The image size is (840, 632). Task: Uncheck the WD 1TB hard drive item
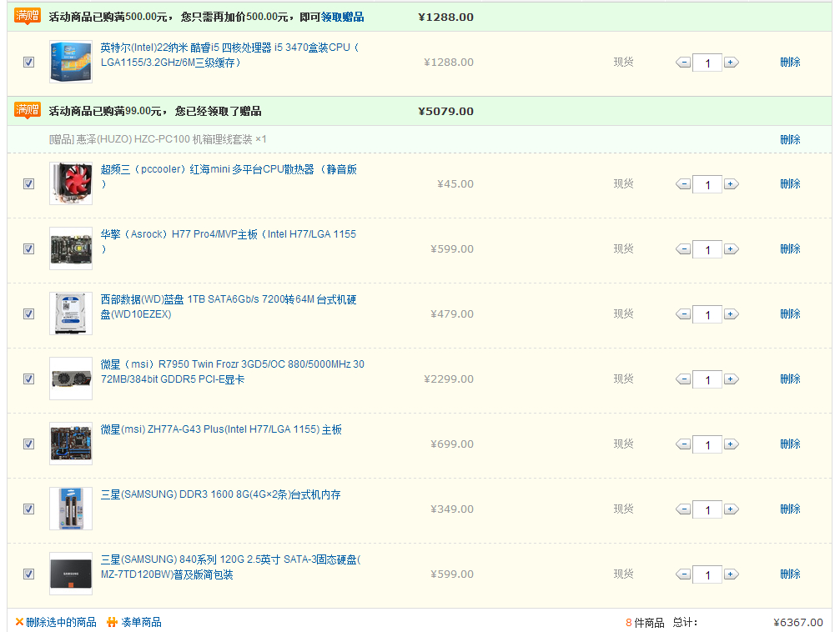pyautogui.click(x=29, y=313)
